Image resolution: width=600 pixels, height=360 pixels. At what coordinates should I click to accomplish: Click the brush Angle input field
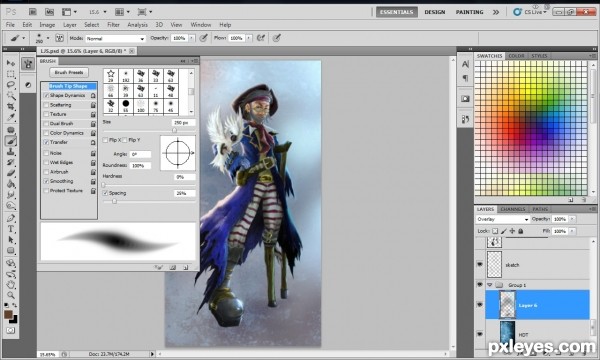click(140, 154)
